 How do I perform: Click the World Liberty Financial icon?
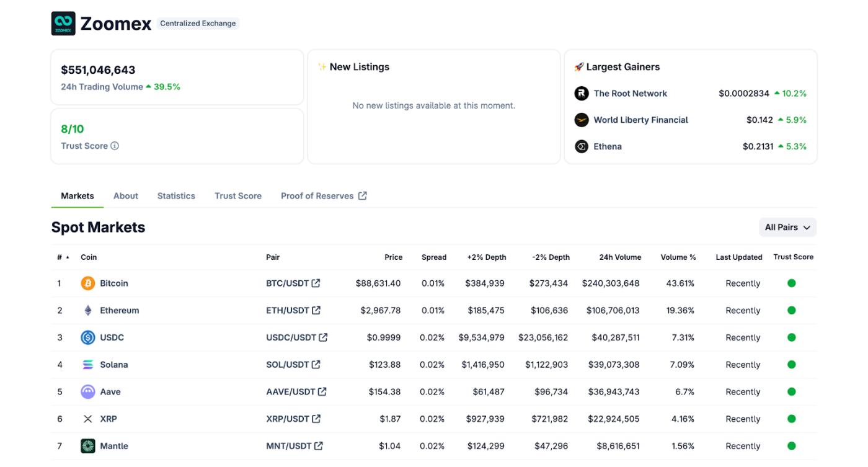pyautogui.click(x=582, y=120)
